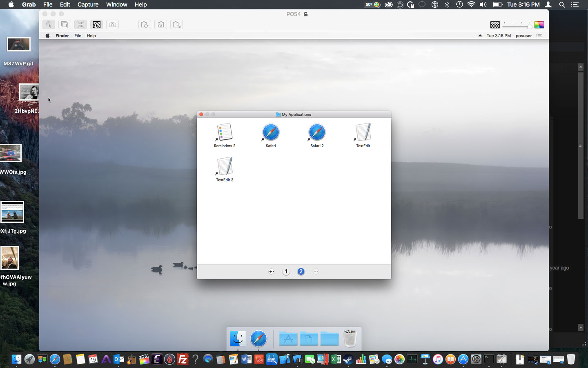Open the remote Help menu in POS4
The width and height of the screenshot is (588, 368).
coord(91,36)
